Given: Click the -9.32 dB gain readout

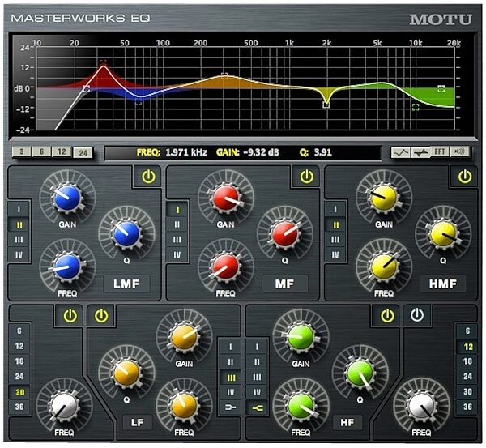Looking at the screenshot, I should click(261, 152).
